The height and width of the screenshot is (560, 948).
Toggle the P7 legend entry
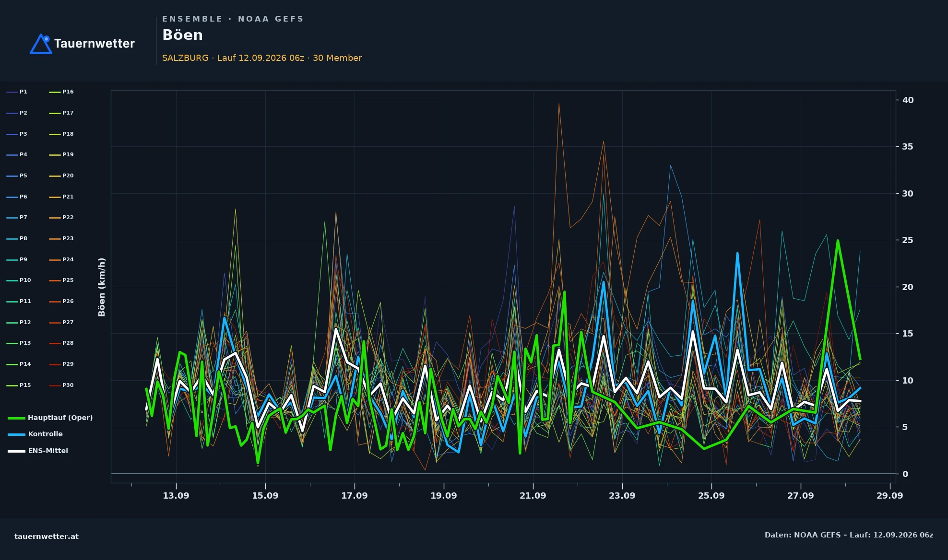tap(17, 217)
